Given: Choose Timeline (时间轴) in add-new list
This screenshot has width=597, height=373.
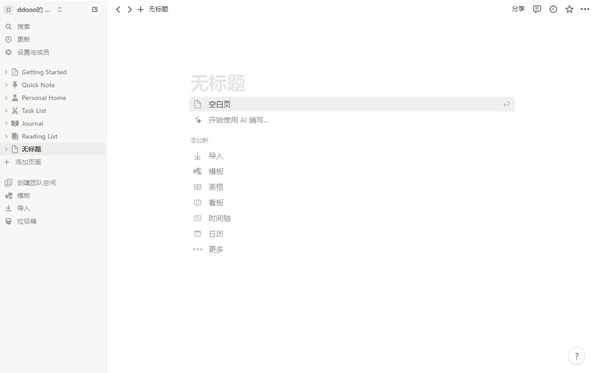Looking at the screenshot, I should click(x=219, y=218).
